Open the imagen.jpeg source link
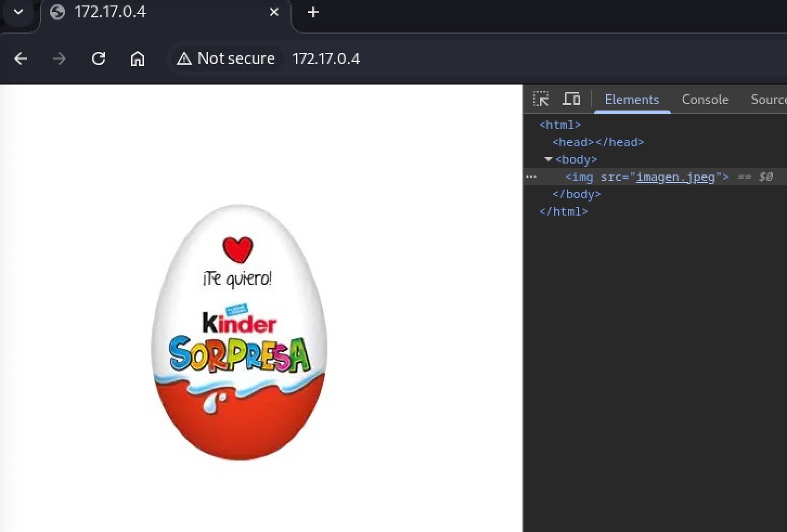 (675, 177)
